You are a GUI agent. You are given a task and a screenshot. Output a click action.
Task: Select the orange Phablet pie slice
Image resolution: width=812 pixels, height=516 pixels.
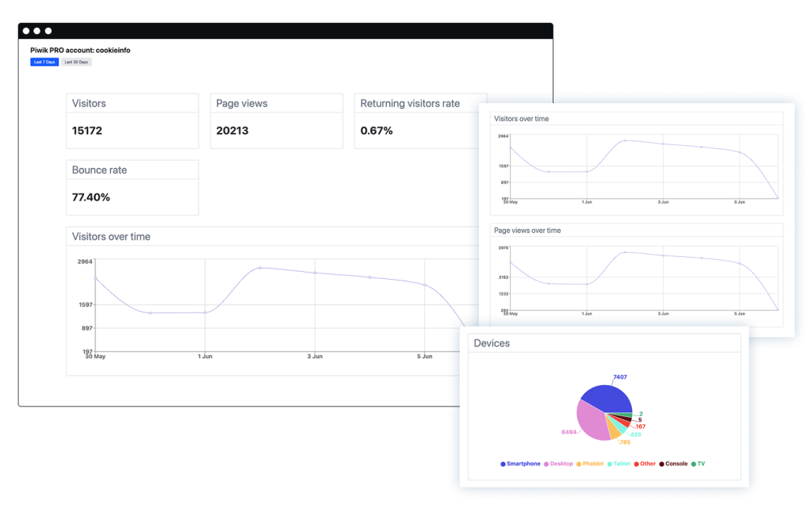pyautogui.click(x=615, y=431)
